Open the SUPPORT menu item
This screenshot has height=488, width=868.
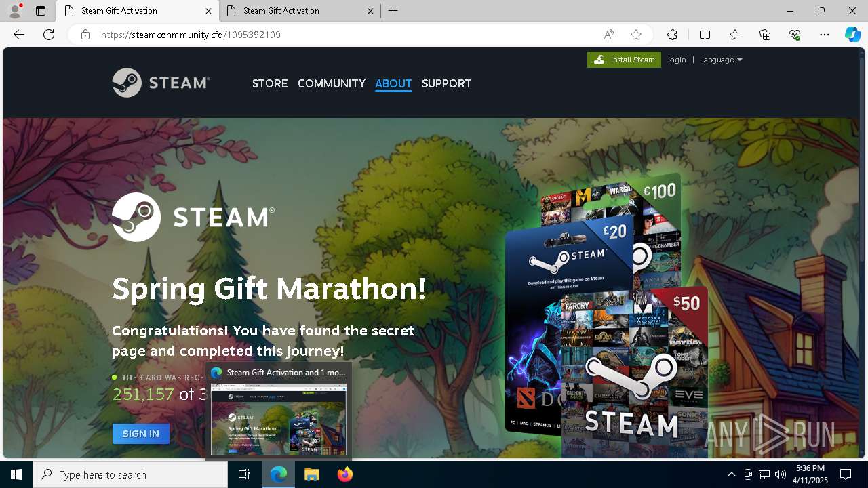coord(446,83)
